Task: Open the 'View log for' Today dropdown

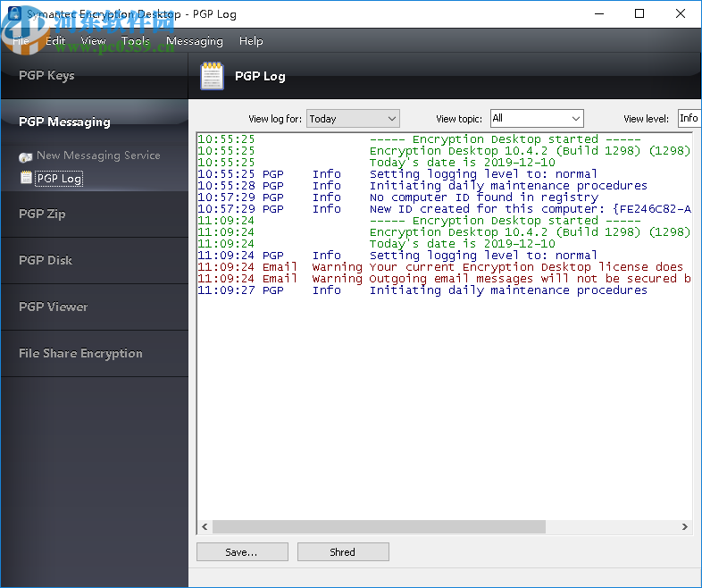Action: [353, 119]
